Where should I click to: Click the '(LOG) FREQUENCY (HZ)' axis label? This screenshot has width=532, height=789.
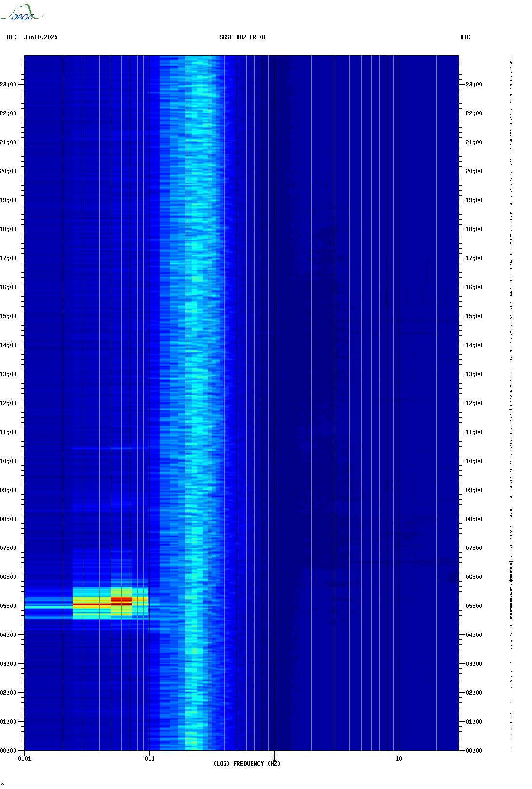(x=247, y=764)
